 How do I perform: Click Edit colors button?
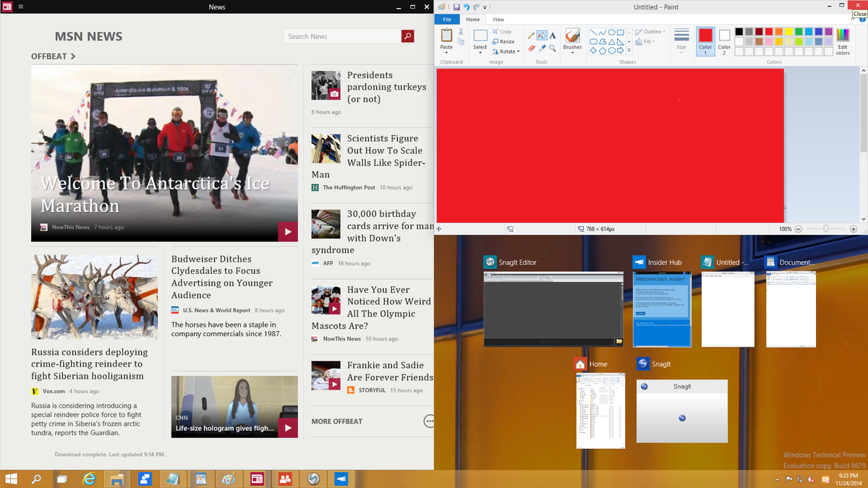pyautogui.click(x=843, y=41)
